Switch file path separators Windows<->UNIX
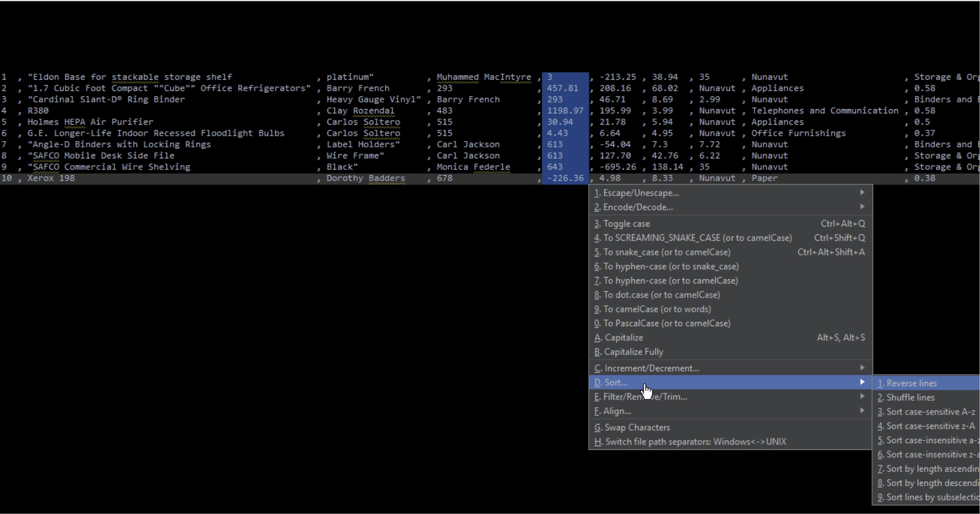Viewport: 980px width, 514px height. tap(730, 442)
